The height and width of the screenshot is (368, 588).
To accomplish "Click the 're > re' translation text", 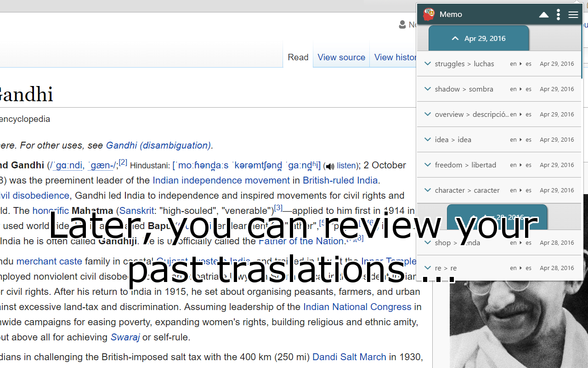I will click(x=446, y=268).
